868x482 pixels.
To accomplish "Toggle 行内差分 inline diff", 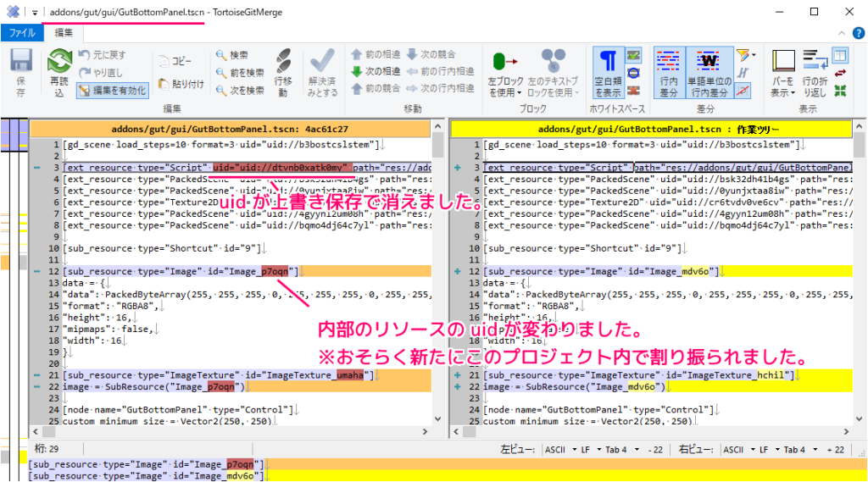I will tap(669, 73).
